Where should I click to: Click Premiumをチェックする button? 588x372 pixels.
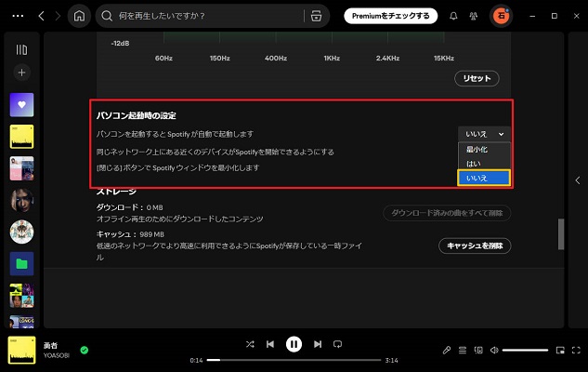click(x=390, y=16)
